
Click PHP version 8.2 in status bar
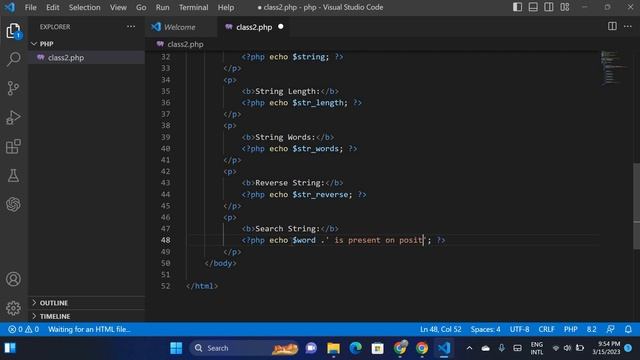click(591, 329)
